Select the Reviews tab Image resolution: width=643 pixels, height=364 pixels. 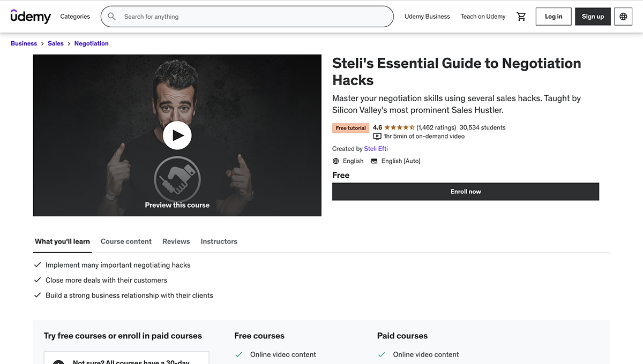click(x=176, y=241)
